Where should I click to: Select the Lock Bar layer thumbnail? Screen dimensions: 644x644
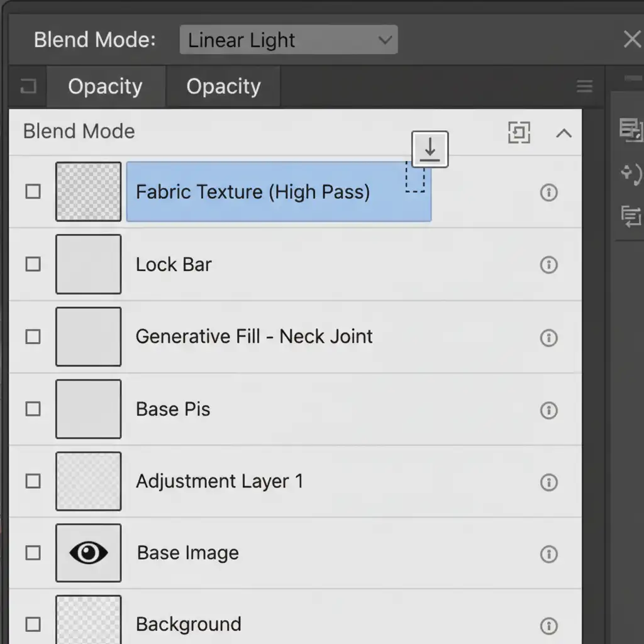tap(88, 264)
